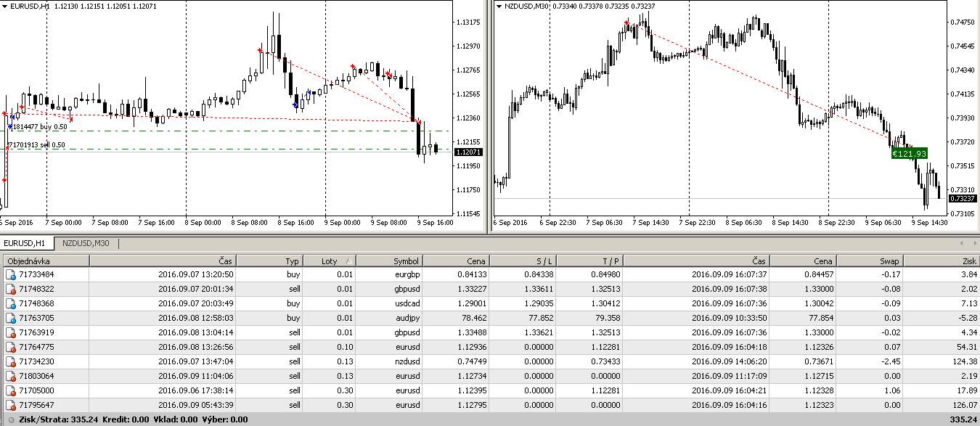This screenshot has height=426, width=980.
Task: Click the order icon for ticket 71795647
Action: point(10,406)
